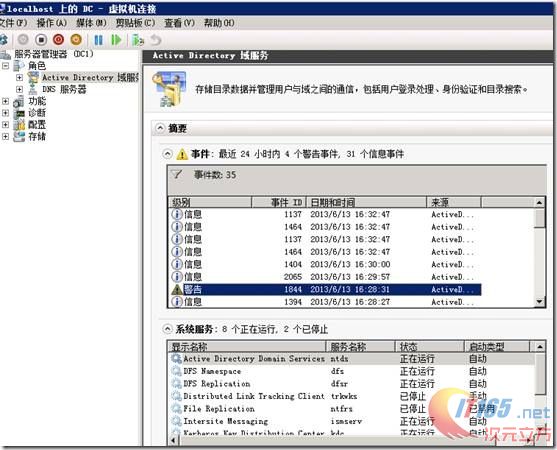Screen dimensions: 557x450
Task: Click the 配置 configuration icon in the tree
Action: (19, 125)
